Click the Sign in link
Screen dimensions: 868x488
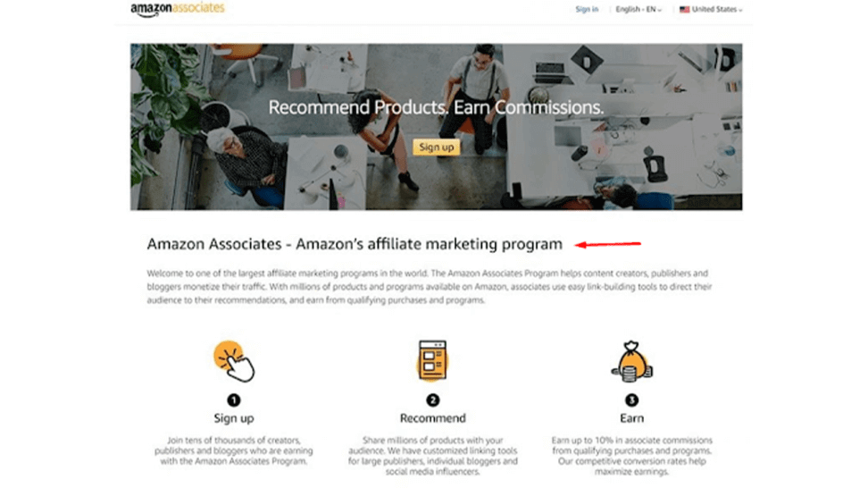[587, 10]
